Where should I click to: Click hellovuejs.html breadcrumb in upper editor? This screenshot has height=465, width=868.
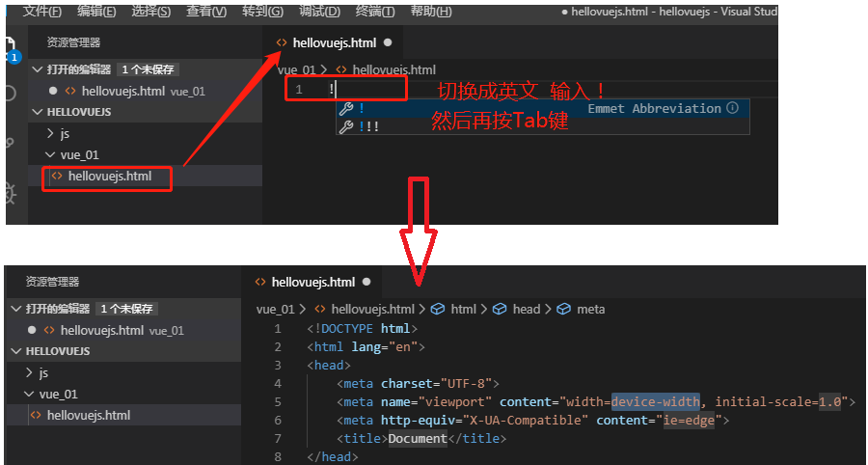393,70
